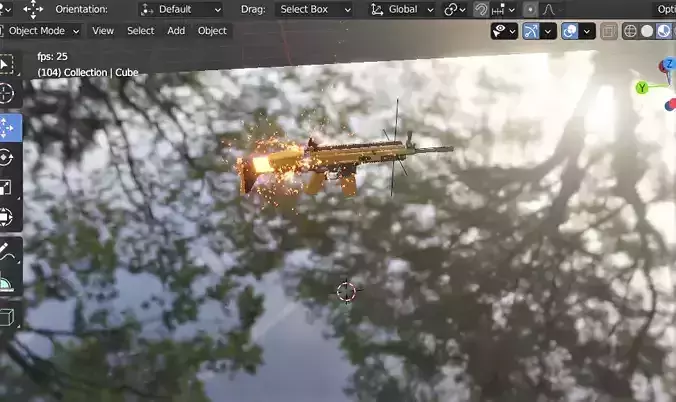Activate the Rotate tool
Viewport: 676px width, 402px height.
(6, 157)
